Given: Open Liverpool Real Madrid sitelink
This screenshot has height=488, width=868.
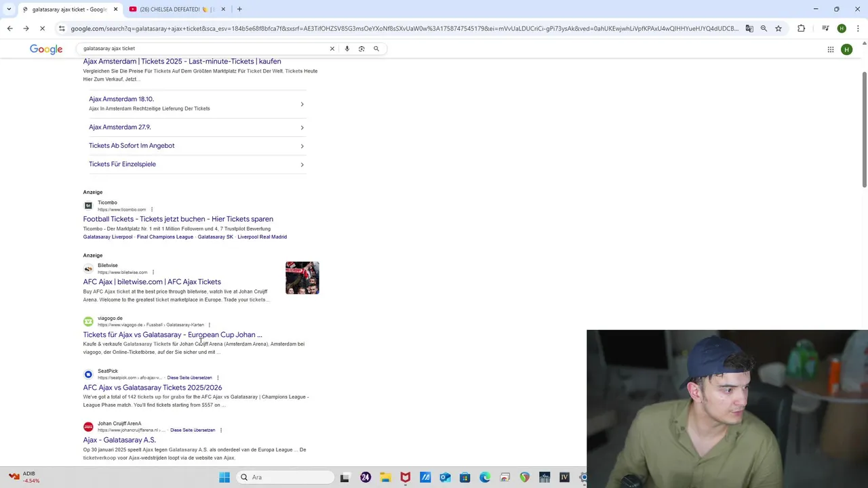Looking at the screenshot, I should point(262,237).
